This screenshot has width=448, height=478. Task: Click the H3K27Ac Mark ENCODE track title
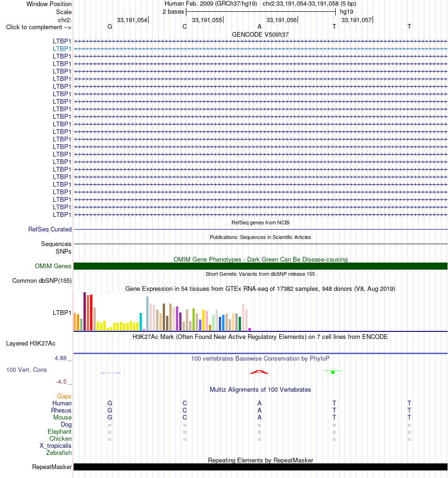point(260,337)
